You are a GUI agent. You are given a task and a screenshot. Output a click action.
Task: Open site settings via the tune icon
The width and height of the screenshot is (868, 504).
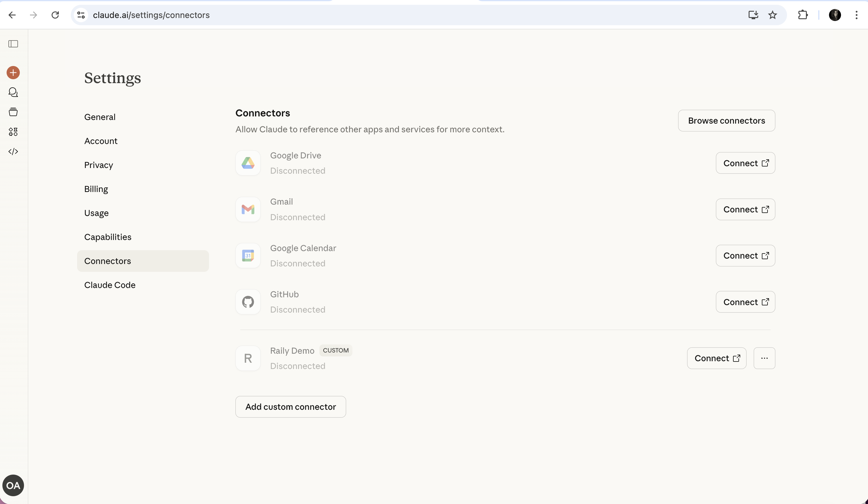81,15
